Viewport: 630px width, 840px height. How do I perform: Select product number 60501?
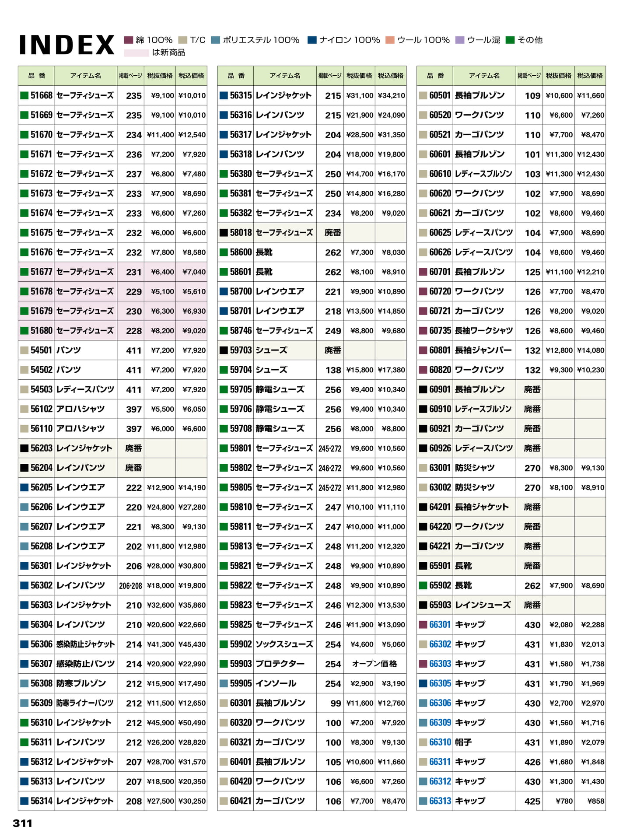440,95
